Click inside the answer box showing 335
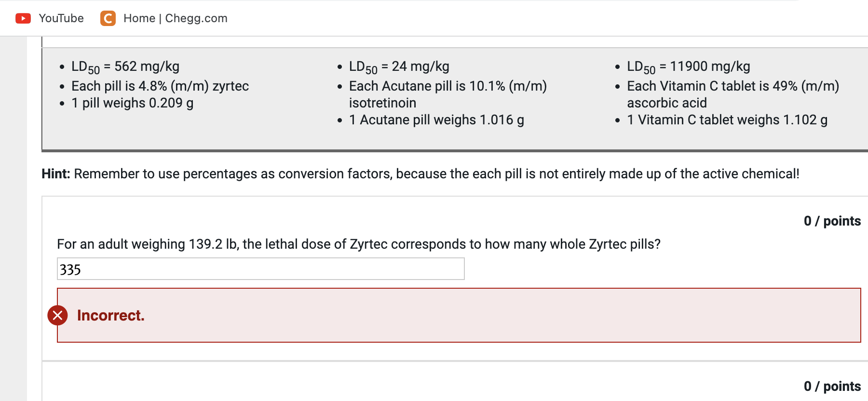The width and height of the screenshot is (868, 401). click(260, 269)
